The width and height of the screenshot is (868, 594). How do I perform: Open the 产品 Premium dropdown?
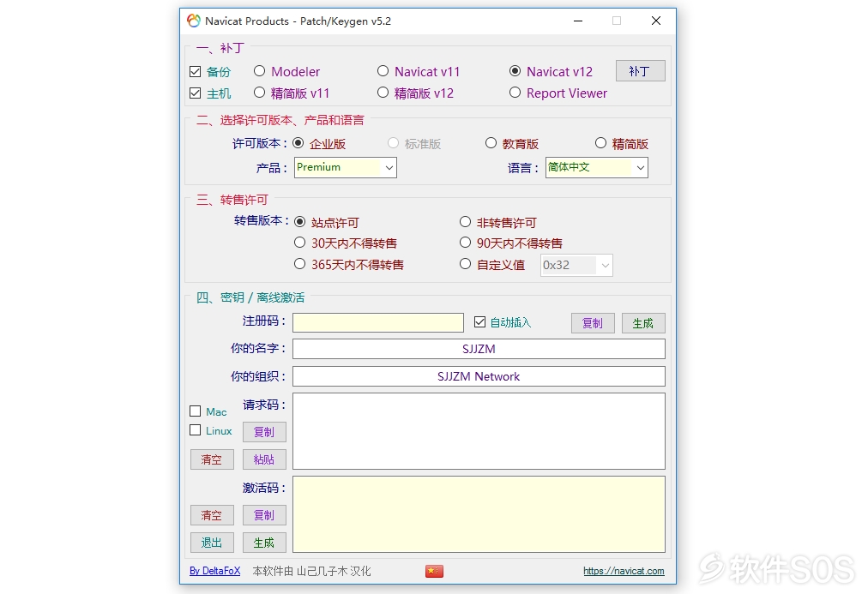346,167
